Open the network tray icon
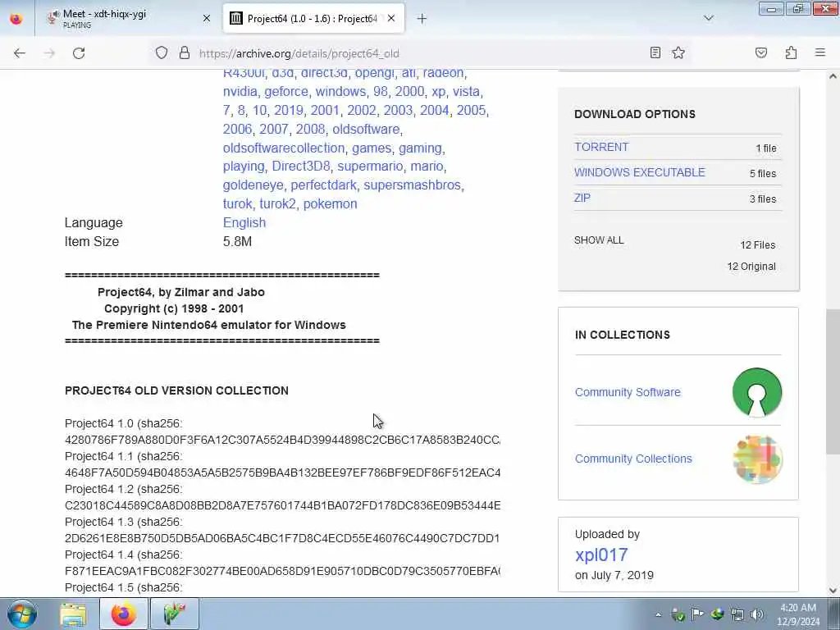Viewport: 840px width, 630px height. pyautogui.click(x=737, y=614)
